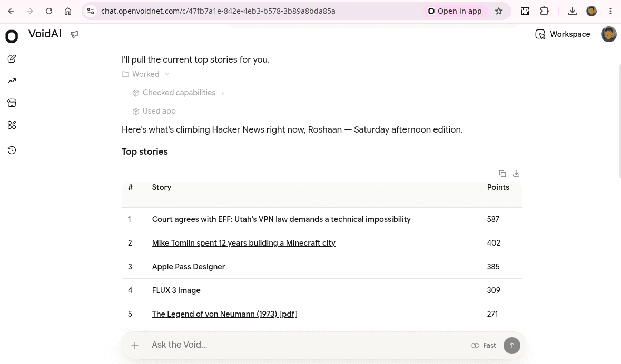Expand the Checked capabilities step
Screen dimensions: 621x364
point(179,93)
